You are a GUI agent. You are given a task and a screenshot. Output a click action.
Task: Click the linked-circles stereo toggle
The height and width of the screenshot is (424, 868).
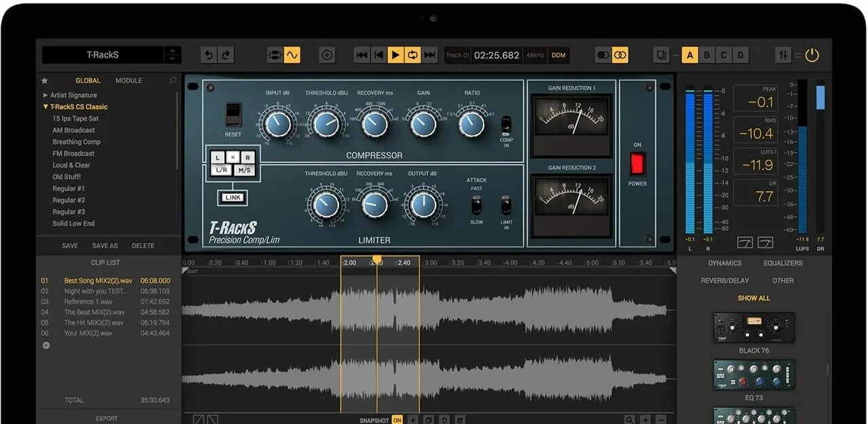point(620,55)
